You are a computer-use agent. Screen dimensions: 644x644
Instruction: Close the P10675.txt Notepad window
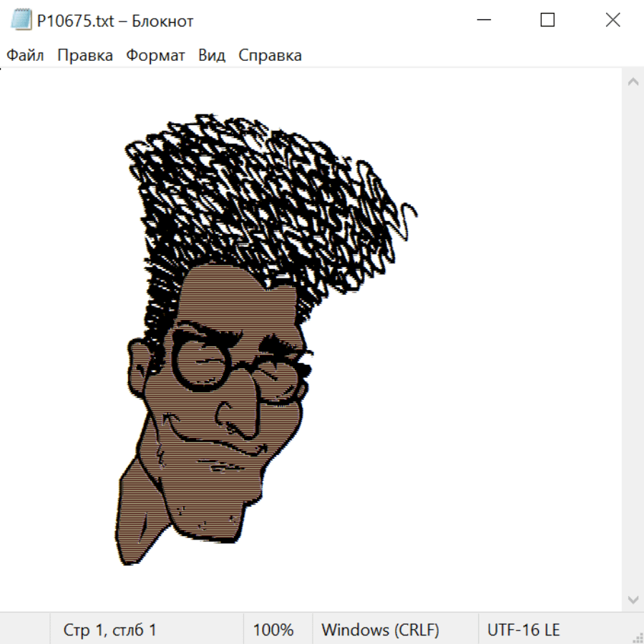[613, 21]
